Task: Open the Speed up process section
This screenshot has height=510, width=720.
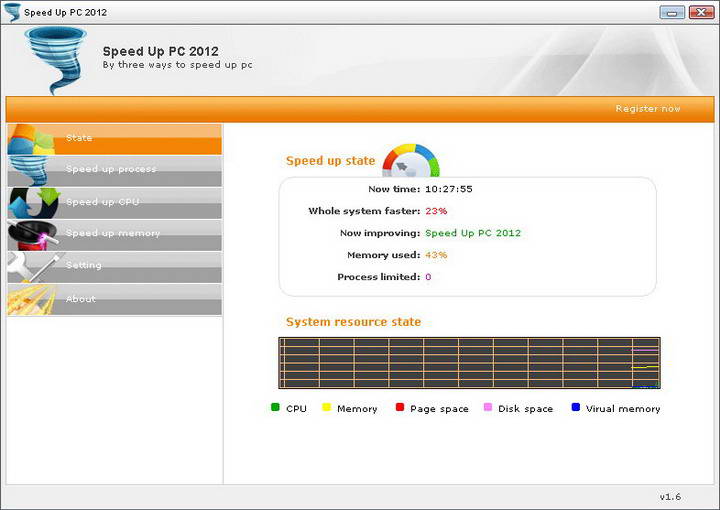Action: (x=114, y=171)
